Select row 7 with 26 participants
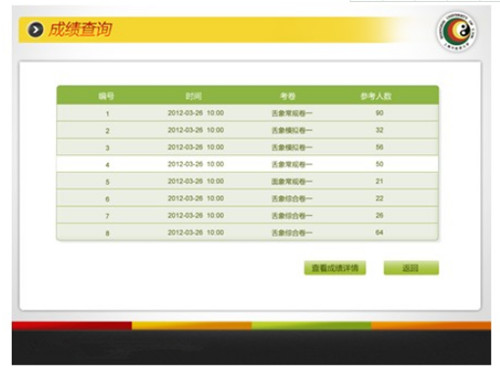Screen dimensions: 500x378 click(x=247, y=216)
